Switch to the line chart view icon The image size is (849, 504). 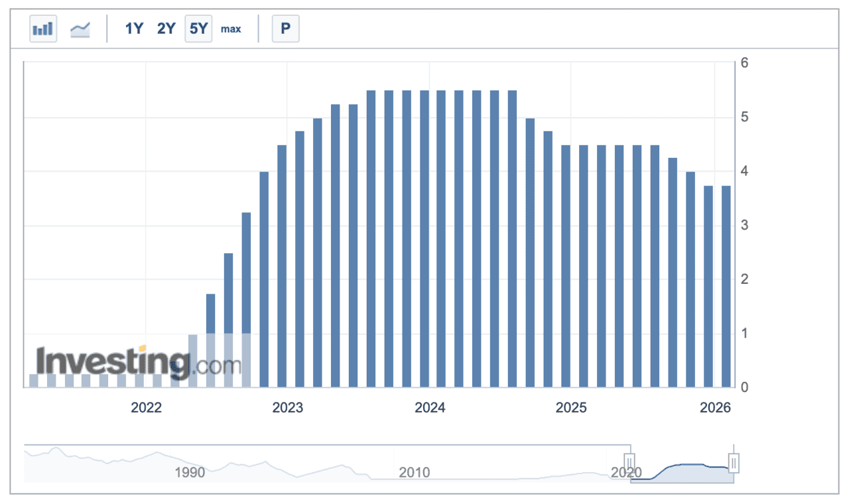coord(80,29)
